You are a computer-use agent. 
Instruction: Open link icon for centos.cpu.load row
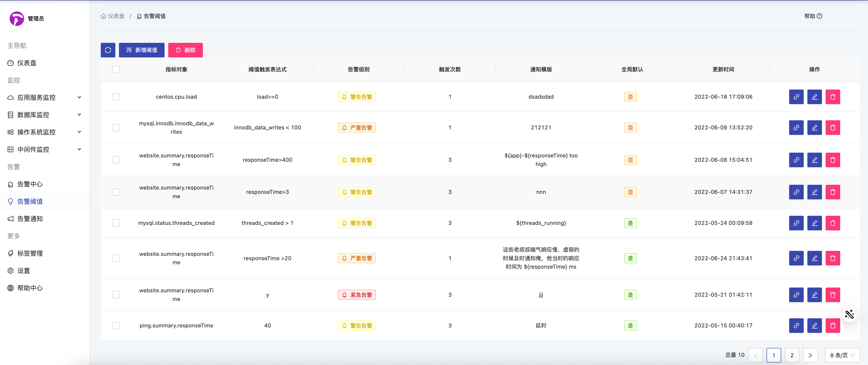pyautogui.click(x=796, y=97)
